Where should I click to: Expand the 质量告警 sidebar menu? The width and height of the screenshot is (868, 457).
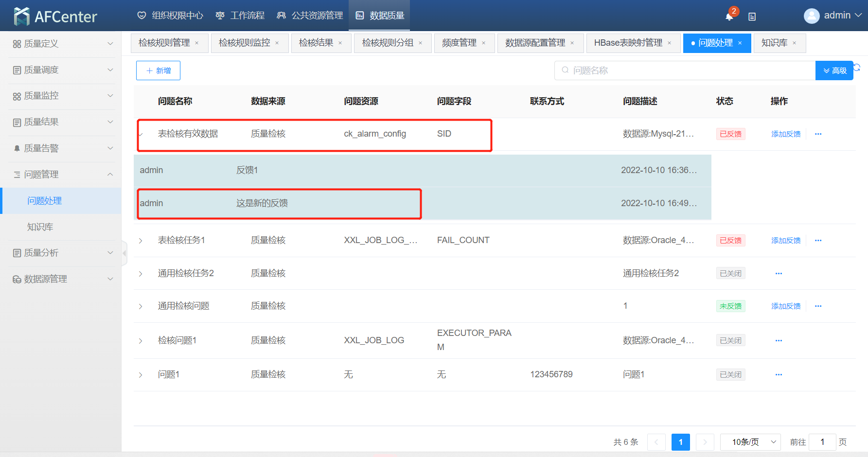[62, 148]
